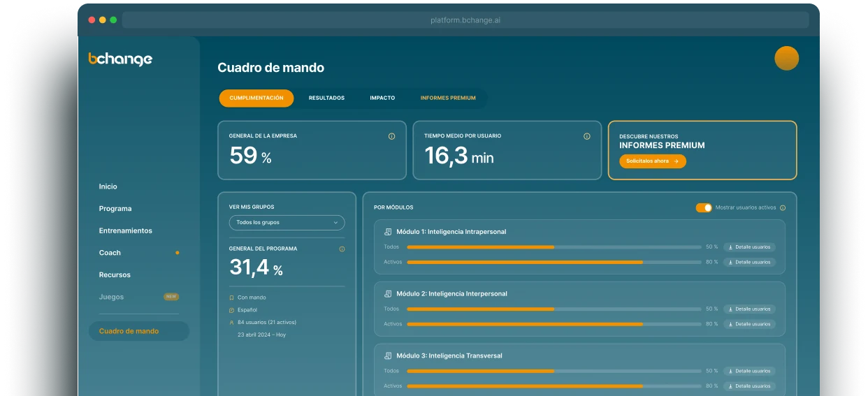The image size is (868, 396).
Task: Click info icon next to Mostrar usuarios activos
Action: (782, 207)
